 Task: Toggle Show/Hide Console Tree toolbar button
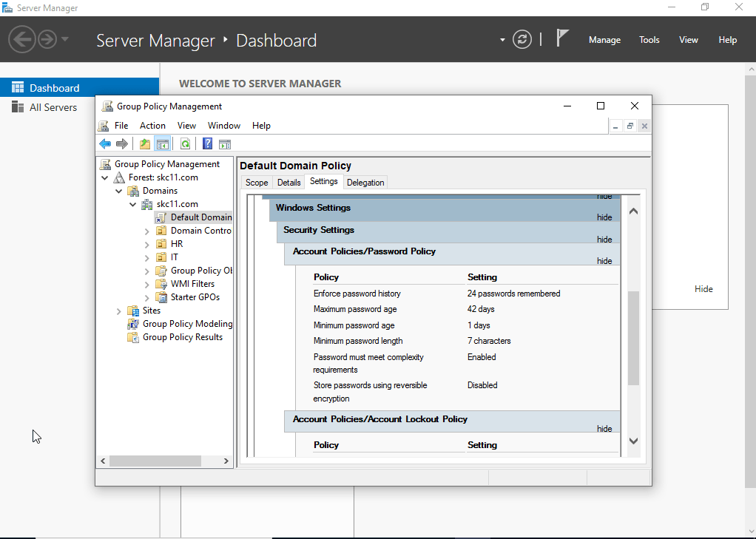162,144
